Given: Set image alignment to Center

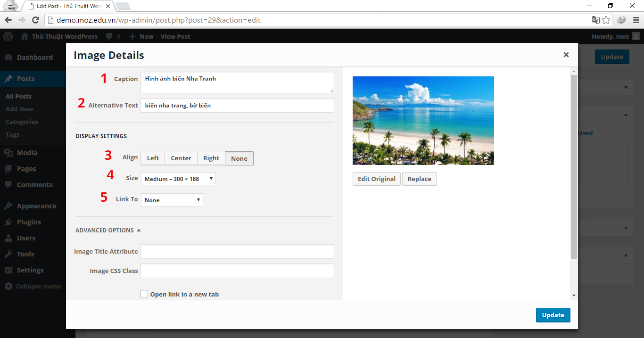Looking at the screenshot, I should tap(181, 158).
